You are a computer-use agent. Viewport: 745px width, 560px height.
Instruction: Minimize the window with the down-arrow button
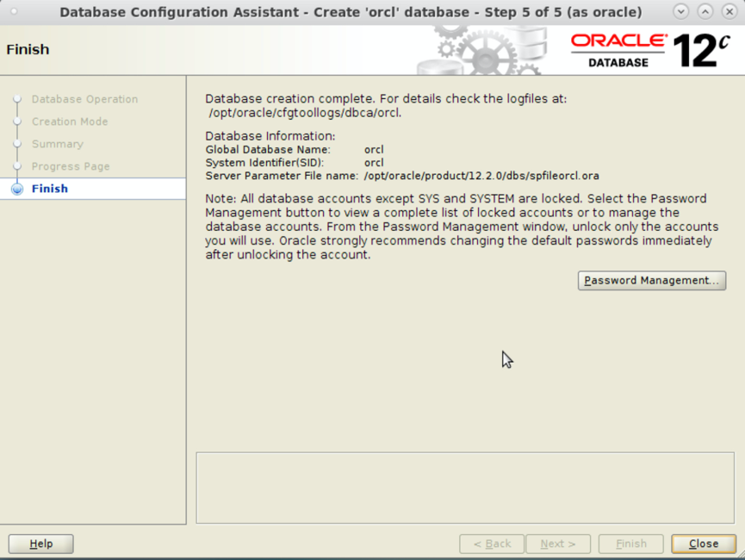pyautogui.click(x=681, y=11)
